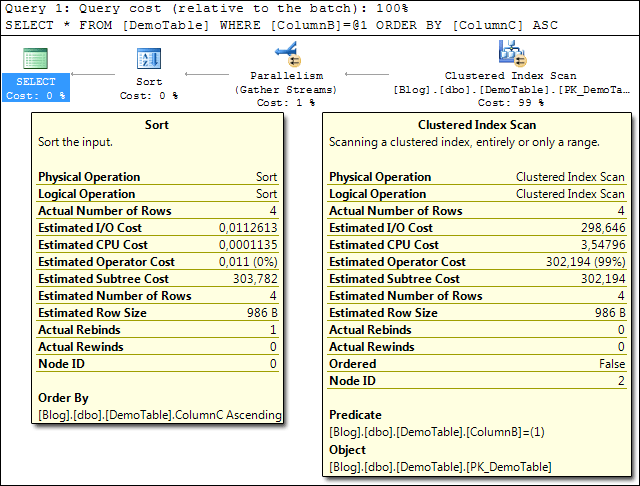Viewport: 640px width, 486px height.
Task: Click the Parallelism Gather Streams icon
Action: point(288,53)
